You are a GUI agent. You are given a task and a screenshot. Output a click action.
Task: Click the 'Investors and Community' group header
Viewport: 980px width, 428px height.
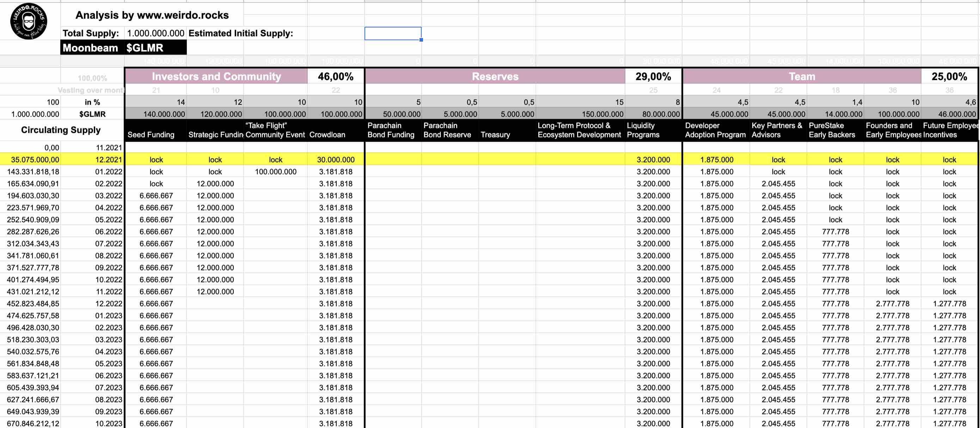216,77
